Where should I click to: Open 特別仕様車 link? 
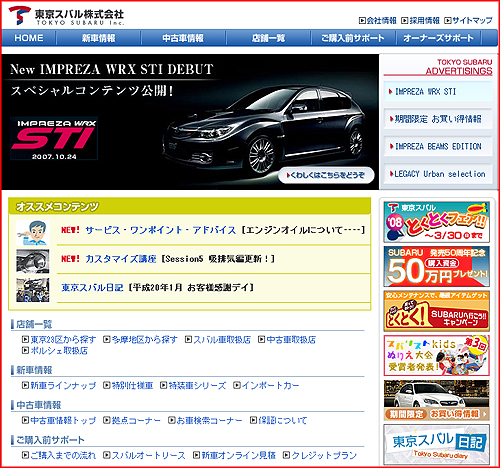(128, 385)
